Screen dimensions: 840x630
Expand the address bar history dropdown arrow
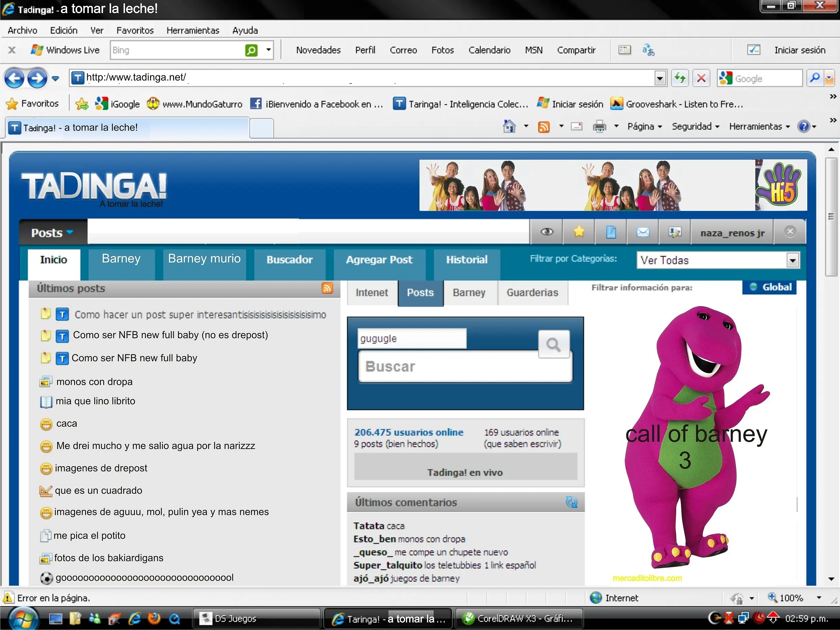click(660, 78)
